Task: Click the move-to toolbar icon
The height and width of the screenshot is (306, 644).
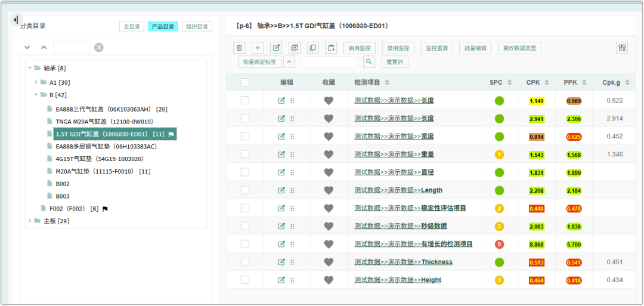Action: pos(295,48)
